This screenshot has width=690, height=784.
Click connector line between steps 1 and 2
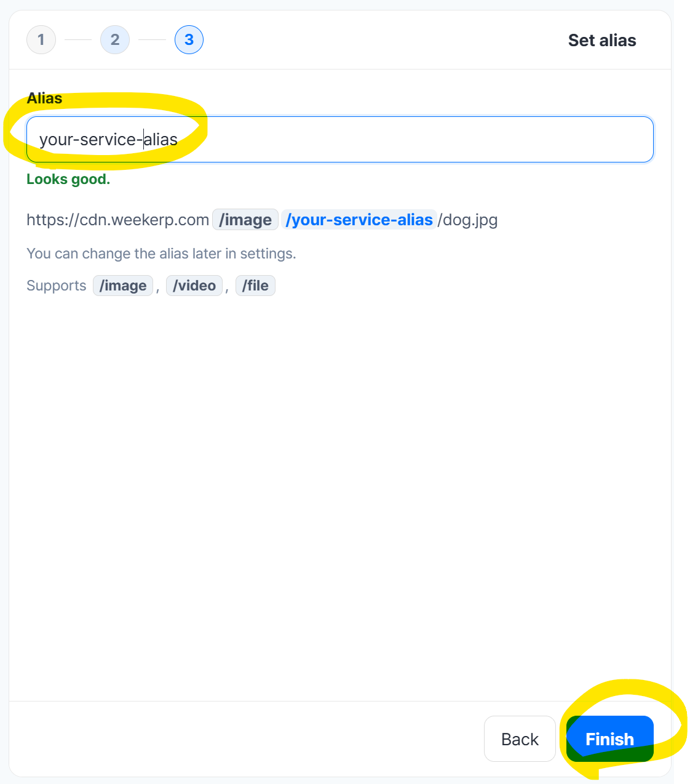click(x=78, y=40)
